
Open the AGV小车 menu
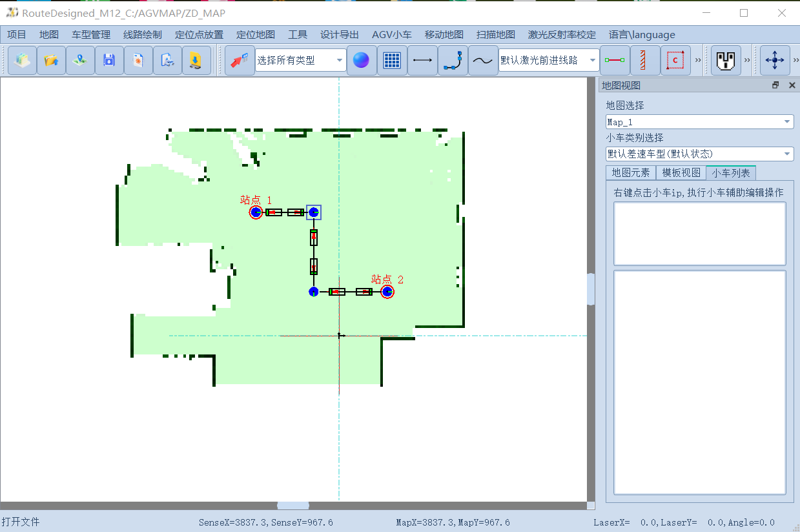[392, 35]
